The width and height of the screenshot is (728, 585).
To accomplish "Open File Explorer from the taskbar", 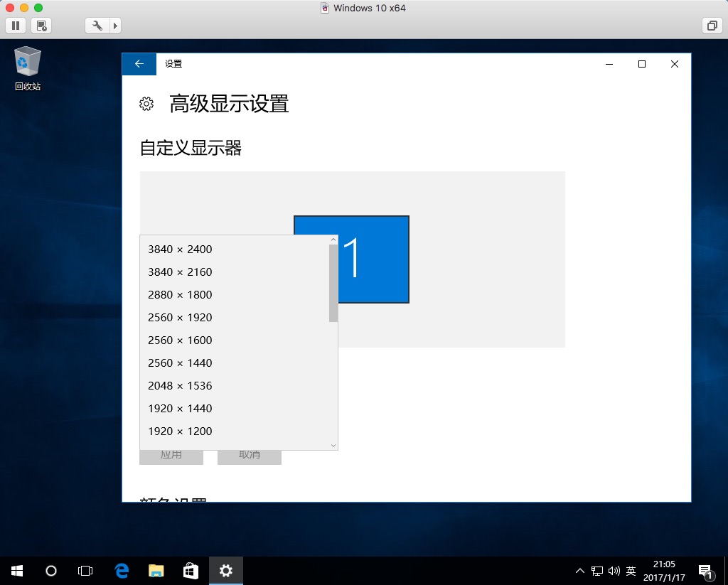I will tap(156, 570).
